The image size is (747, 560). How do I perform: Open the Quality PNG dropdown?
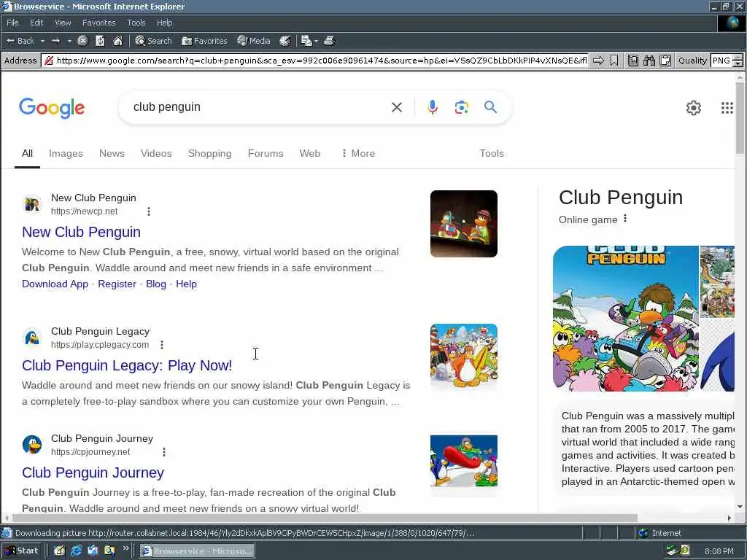pyautogui.click(x=726, y=61)
